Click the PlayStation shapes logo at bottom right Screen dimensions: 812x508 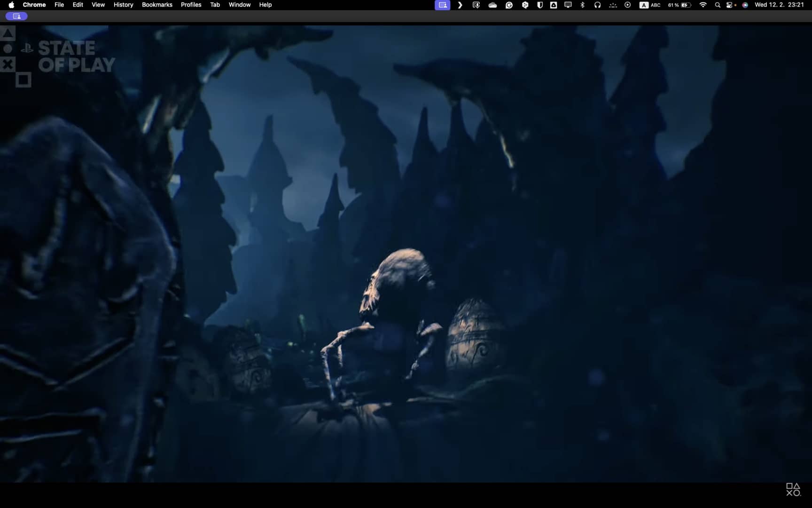point(794,490)
